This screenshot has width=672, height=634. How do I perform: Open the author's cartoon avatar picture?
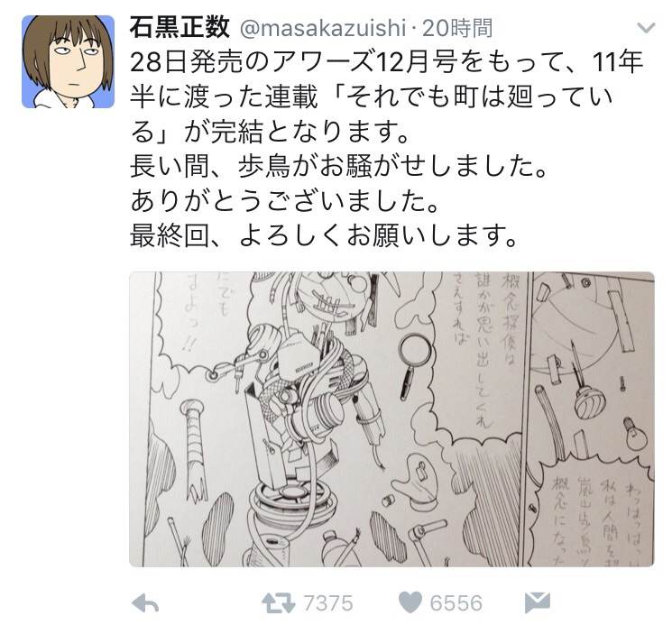[x=69, y=61]
